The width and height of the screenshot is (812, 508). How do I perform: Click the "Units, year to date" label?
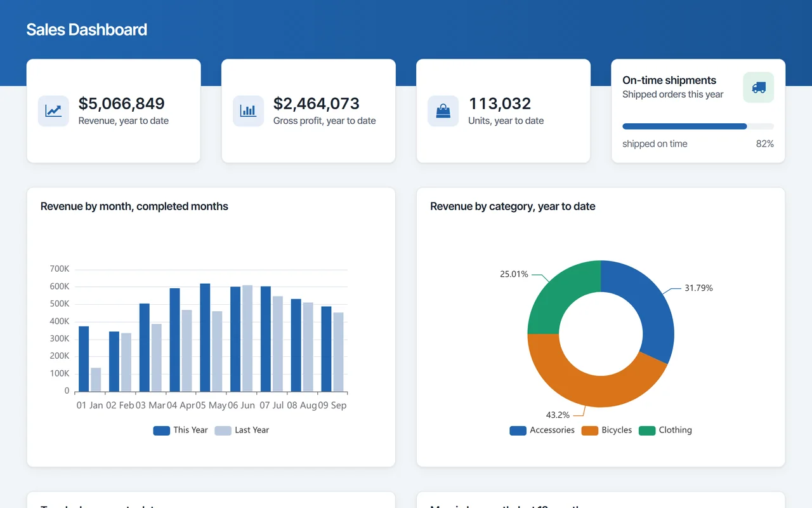(506, 121)
